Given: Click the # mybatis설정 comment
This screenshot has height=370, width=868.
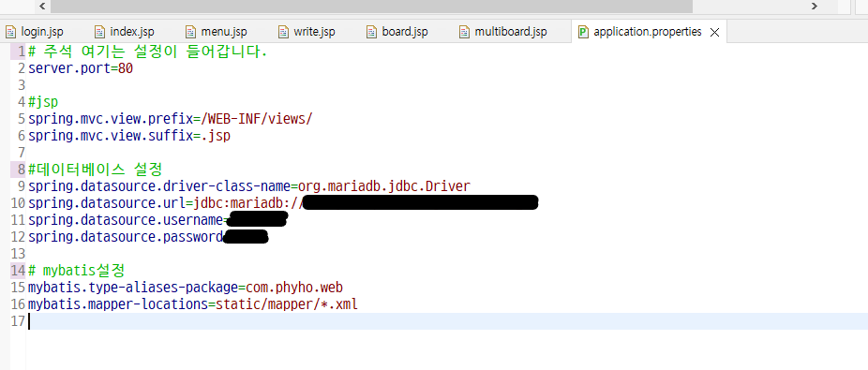Looking at the screenshot, I should pyautogui.click(x=76, y=271).
